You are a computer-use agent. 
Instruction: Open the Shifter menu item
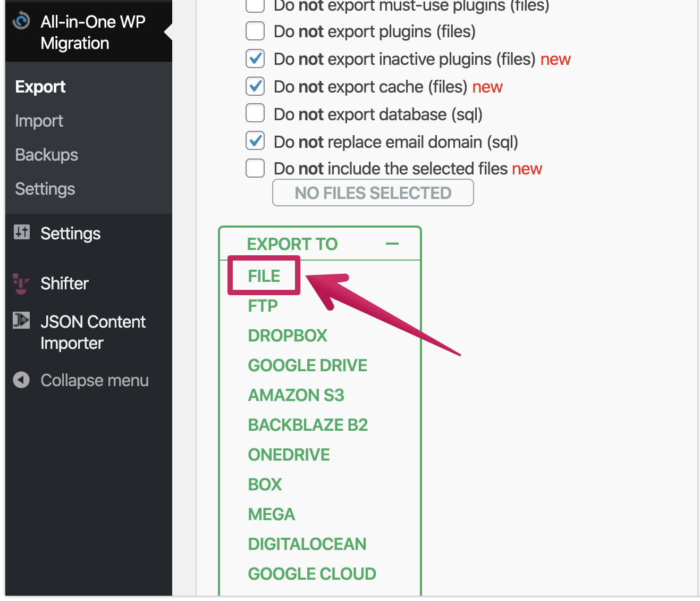(64, 283)
